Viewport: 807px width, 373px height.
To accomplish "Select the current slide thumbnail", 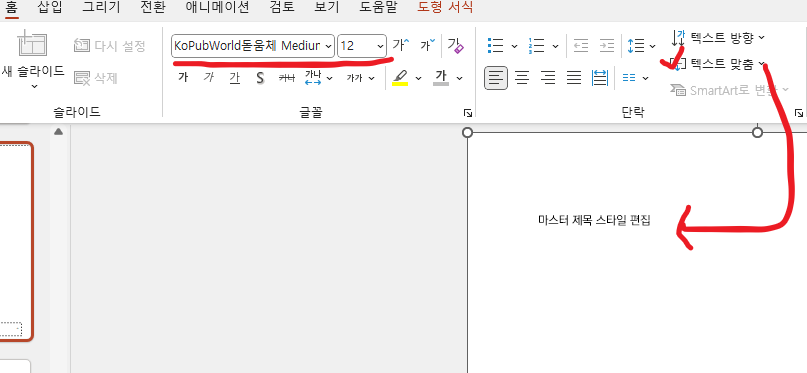I will pyautogui.click(x=16, y=241).
